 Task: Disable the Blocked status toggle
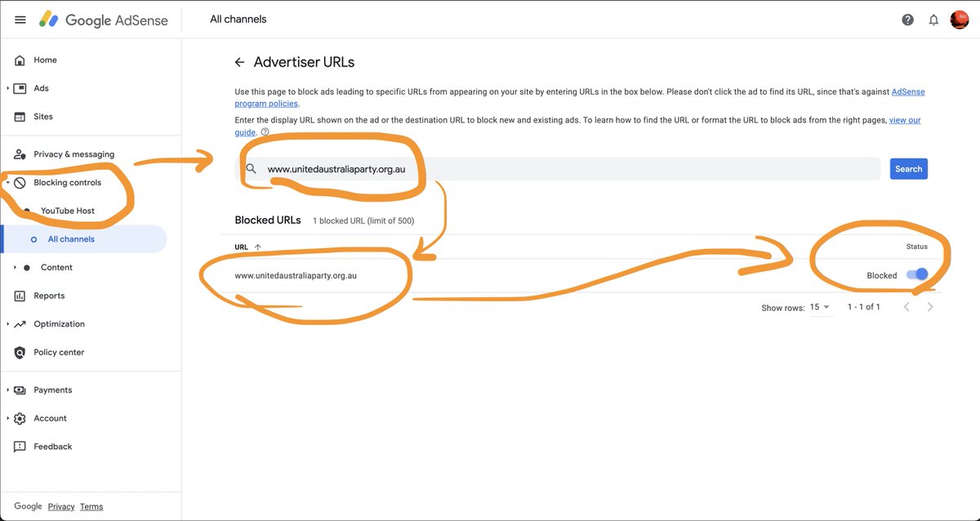(x=918, y=274)
